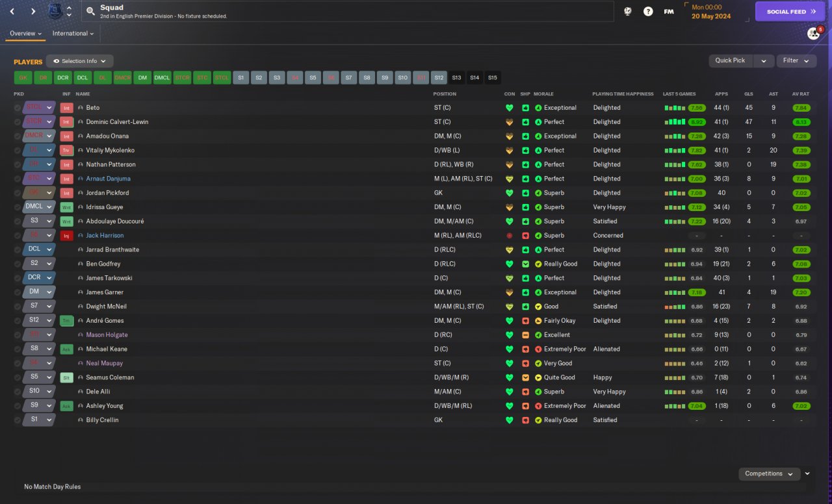Open staff notifications icon with badge 5
This screenshot has height=504, width=832.
click(x=814, y=33)
